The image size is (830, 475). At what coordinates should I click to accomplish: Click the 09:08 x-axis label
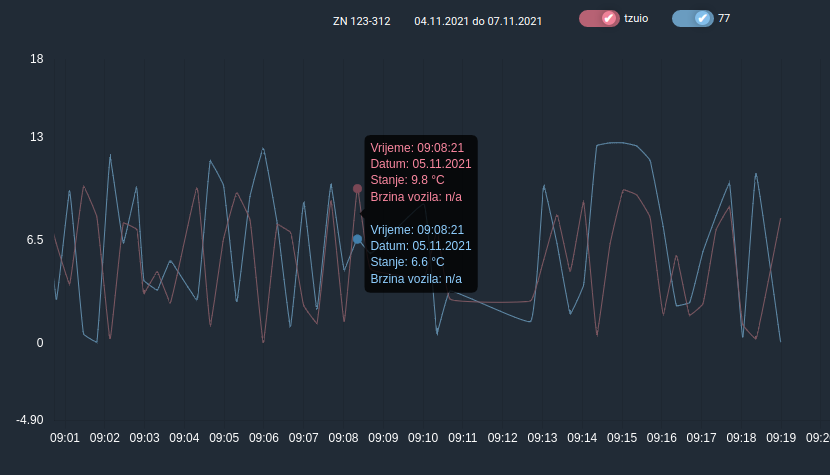click(343, 438)
